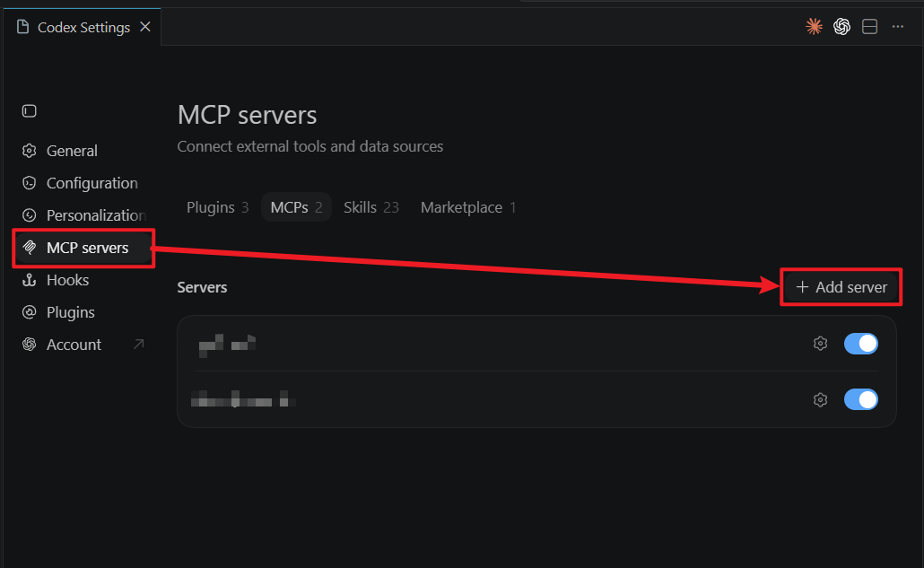The width and height of the screenshot is (924, 568).
Task: Switch to the Skills 23 tab
Action: click(x=371, y=207)
